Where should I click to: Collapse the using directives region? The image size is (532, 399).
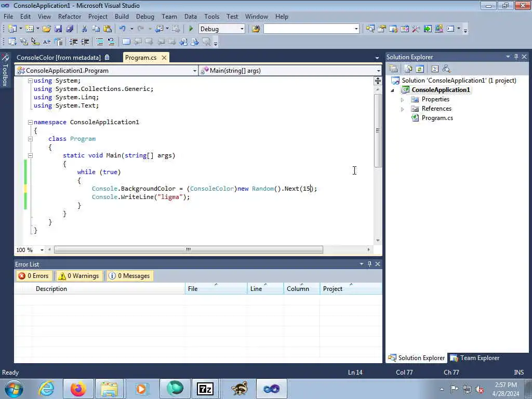[30, 81]
